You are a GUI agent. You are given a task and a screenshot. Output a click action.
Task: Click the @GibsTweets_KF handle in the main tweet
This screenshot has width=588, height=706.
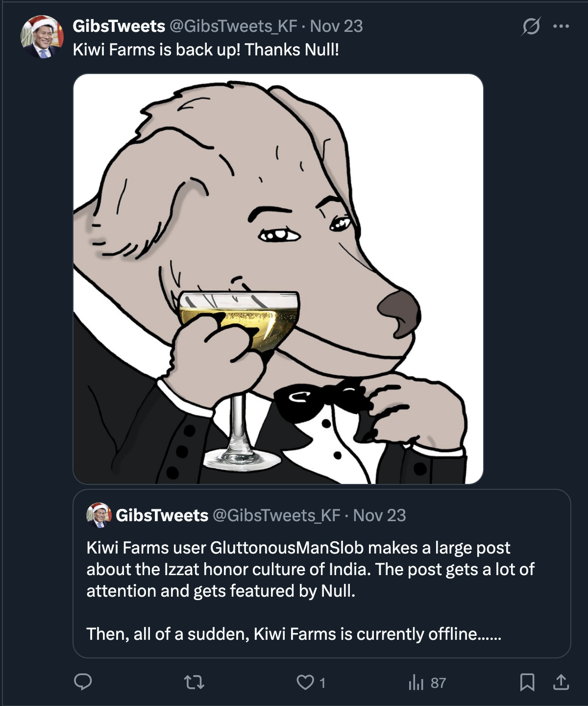click(233, 26)
